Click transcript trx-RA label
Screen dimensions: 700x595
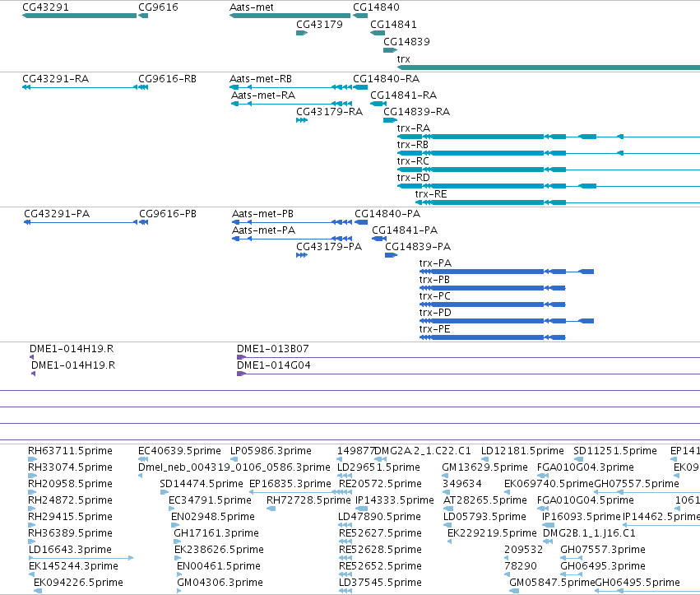(x=414, y=128)
